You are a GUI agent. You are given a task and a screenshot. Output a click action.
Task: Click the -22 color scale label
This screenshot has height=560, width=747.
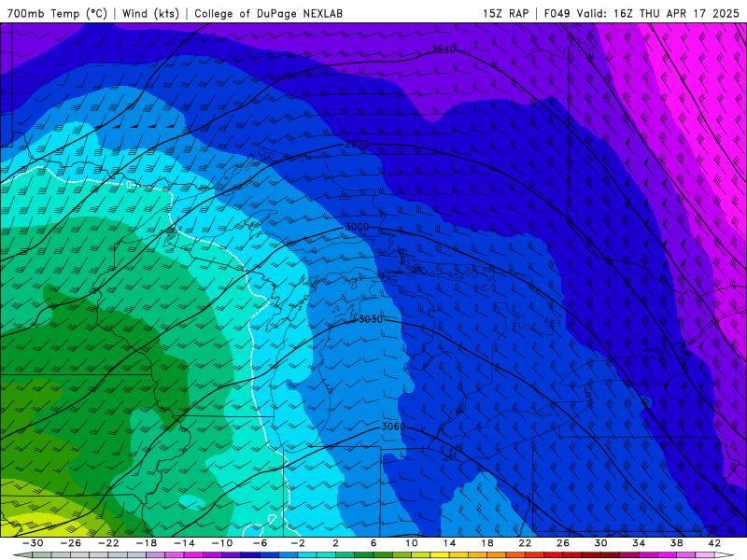(108, 543)
